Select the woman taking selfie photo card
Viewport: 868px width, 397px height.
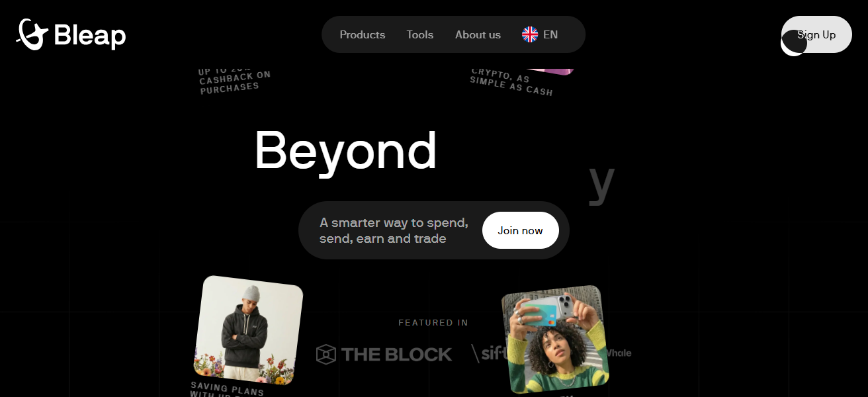click(x=555, y=339)
